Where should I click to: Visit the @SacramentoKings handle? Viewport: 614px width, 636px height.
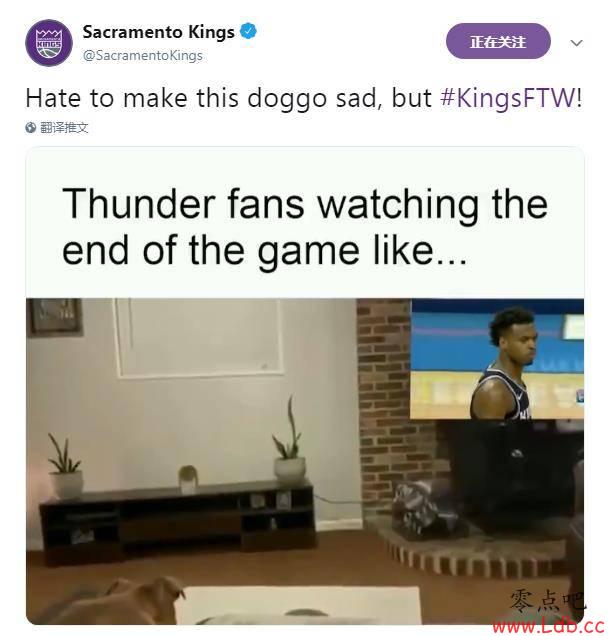coord(143,56)
